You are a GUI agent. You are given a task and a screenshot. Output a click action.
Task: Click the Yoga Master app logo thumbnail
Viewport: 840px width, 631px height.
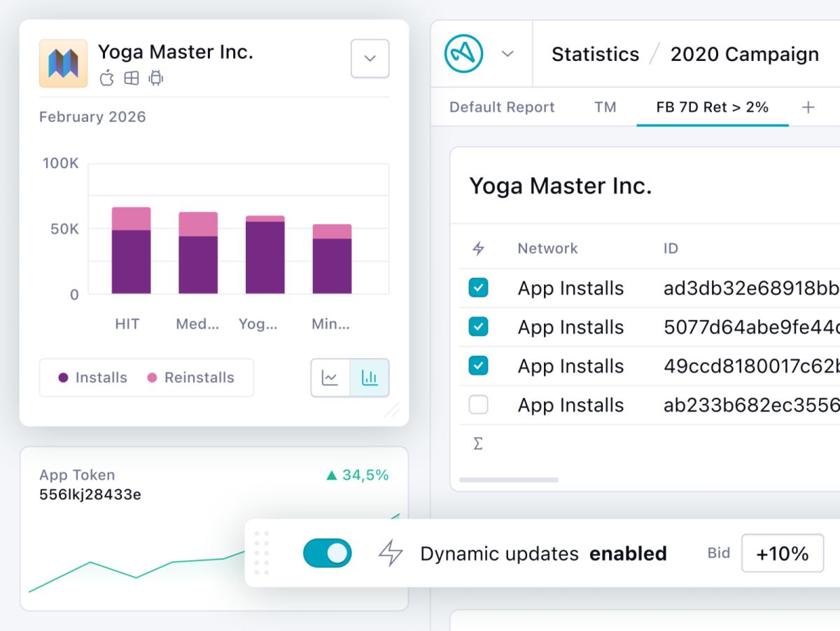point(63,63)
